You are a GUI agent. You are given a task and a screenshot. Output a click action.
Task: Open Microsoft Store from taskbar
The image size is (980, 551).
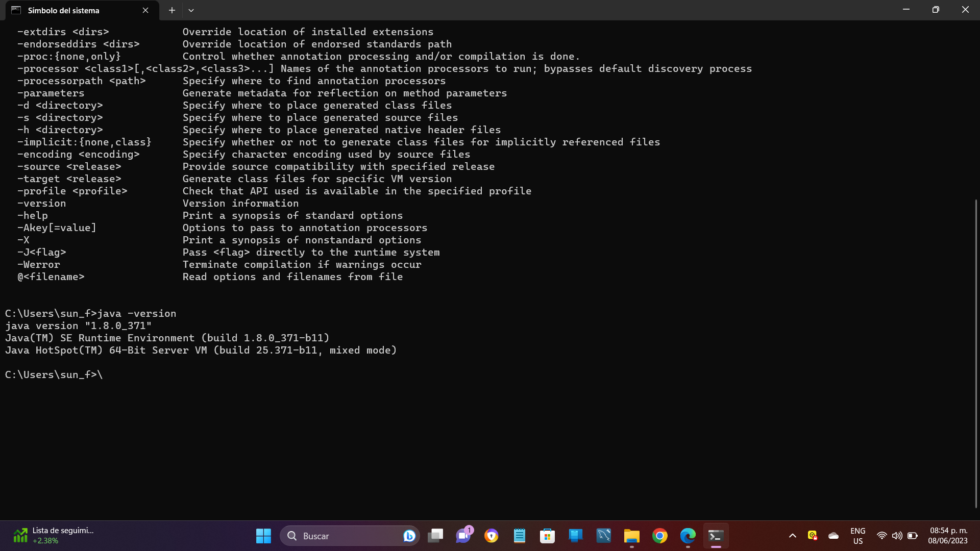[x=548, y=536]
